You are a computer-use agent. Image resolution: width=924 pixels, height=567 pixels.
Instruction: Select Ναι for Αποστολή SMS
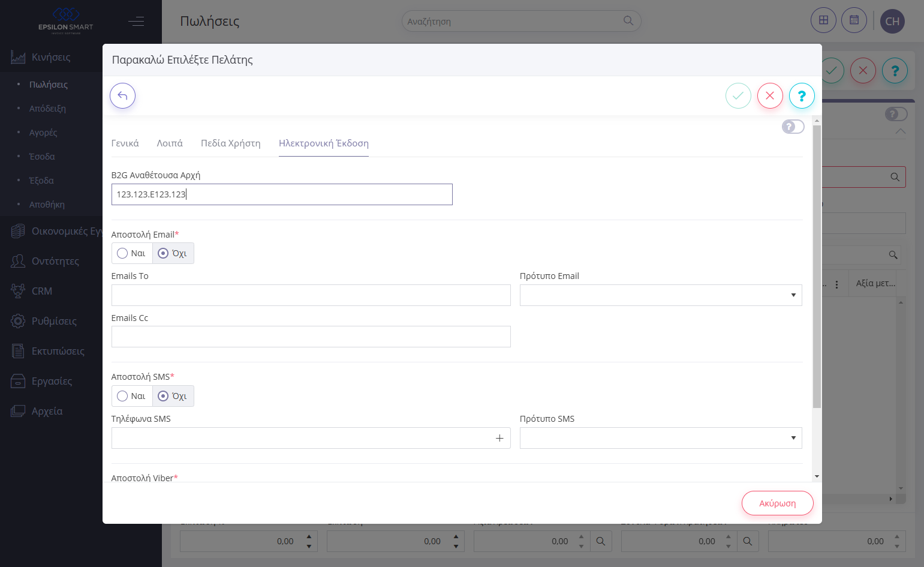132,396
